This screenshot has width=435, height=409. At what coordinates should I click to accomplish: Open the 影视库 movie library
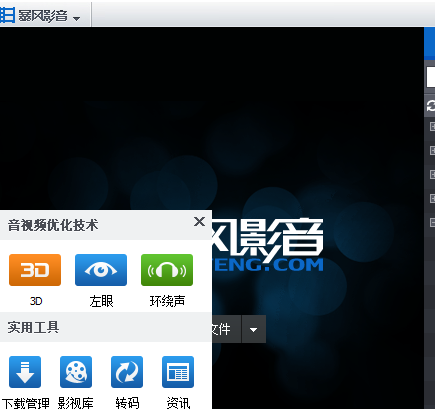(x=76, y=372)
